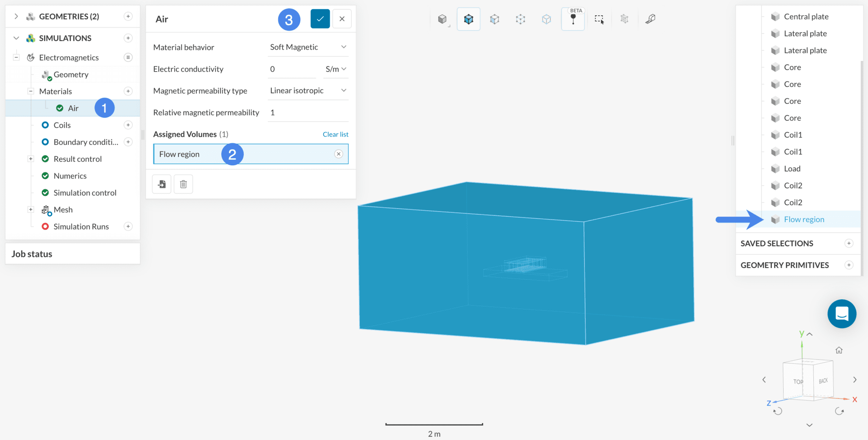Collapse the SIMULATIONS tree node

pyautogui.click(x=16, y=38)
